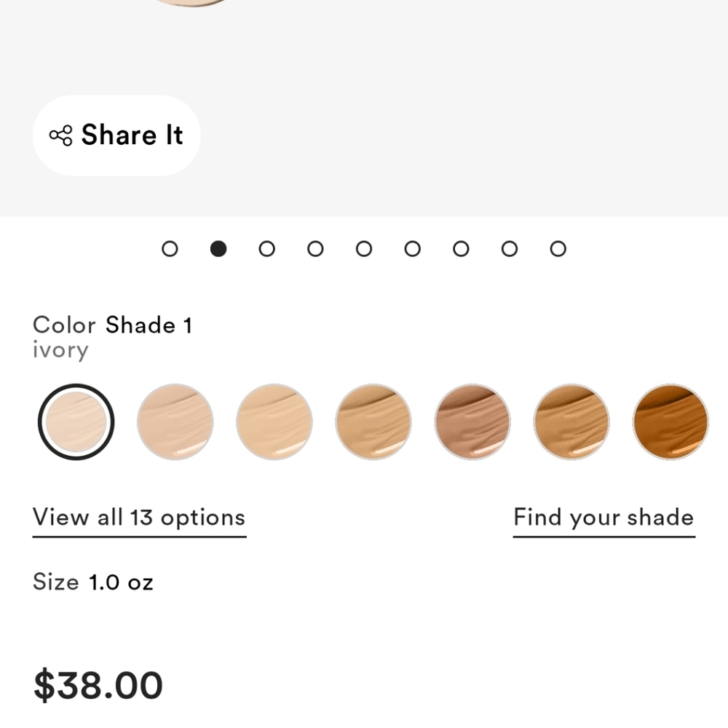This screenshot has height=728, width=728.
Task: Choose the sixth tan shade swatch
Action: coord(571,422)
